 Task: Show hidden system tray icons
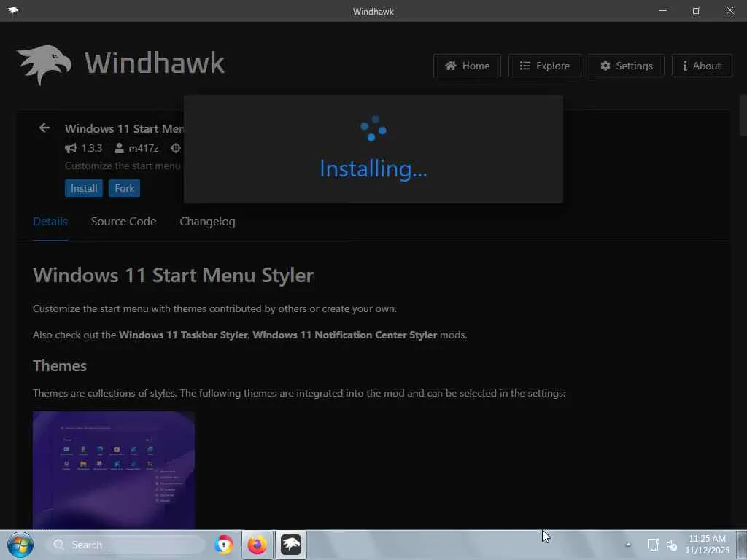coord(628,545)
